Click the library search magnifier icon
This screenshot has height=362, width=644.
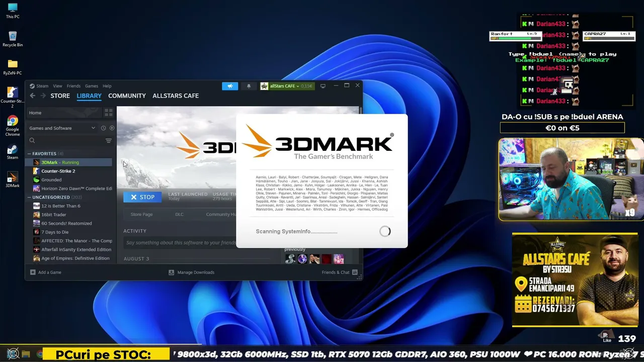coord(32,141)
